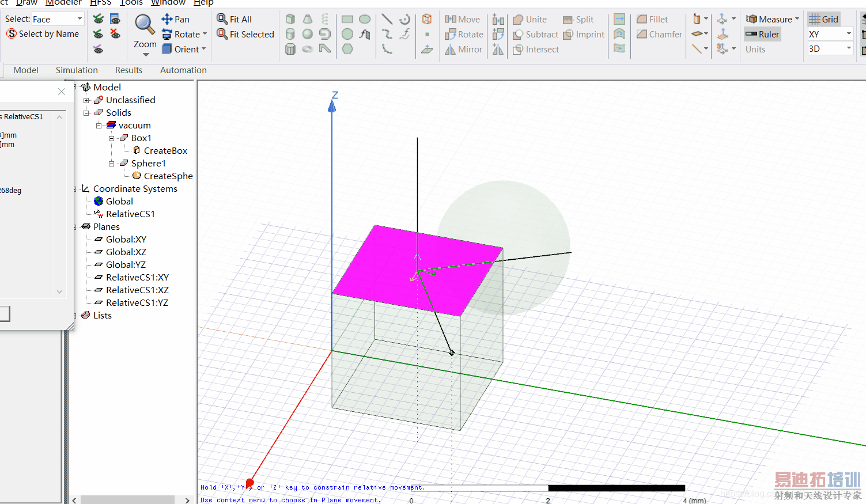Collapse the Box1 tree node
The image size is (866, 504).
tap(111, 138)
